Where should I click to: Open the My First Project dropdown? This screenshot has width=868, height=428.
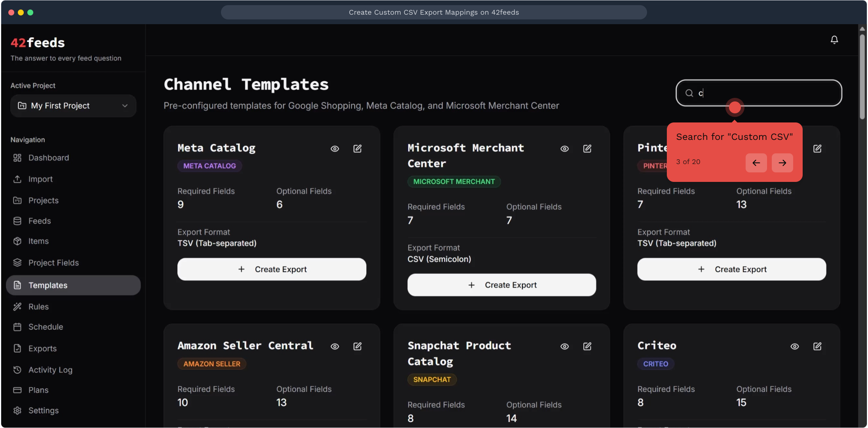[73, 106]
